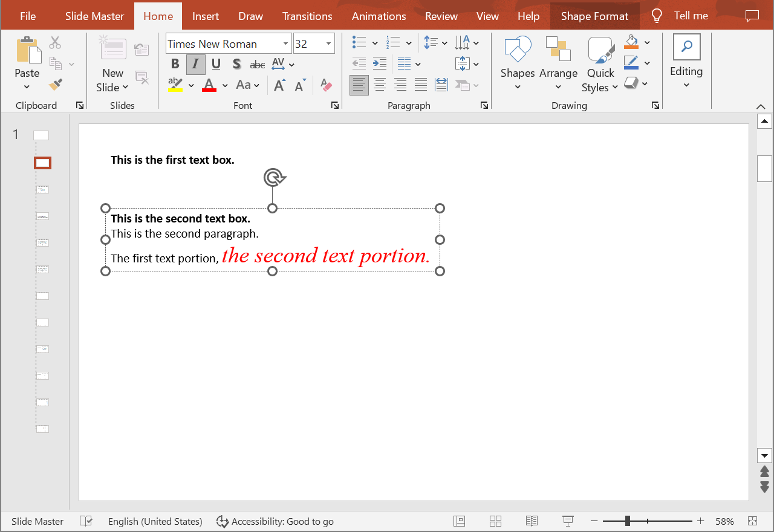Increase list indent level
This screenshot has height=532, width=774.
click(x=380, y=63)
